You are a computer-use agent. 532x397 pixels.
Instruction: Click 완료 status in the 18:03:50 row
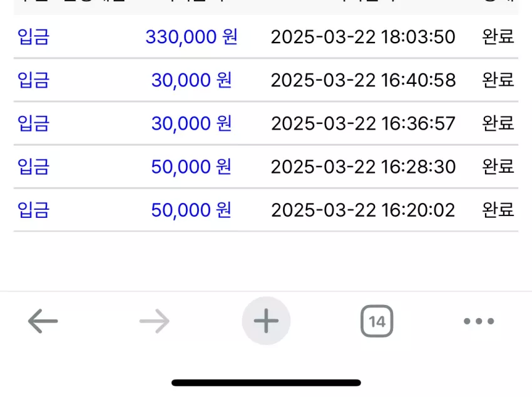tap(498, 37)
